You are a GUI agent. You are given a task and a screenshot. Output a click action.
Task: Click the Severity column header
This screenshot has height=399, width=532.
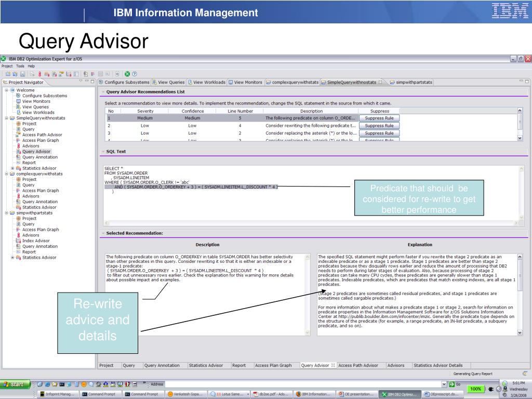(145, 111)
